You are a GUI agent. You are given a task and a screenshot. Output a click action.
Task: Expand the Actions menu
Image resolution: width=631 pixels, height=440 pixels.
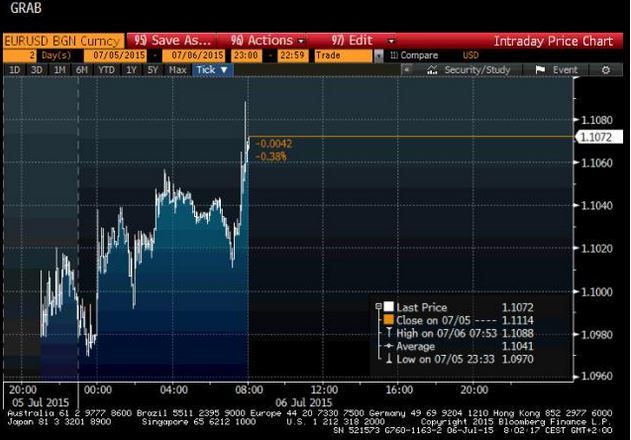267,41
